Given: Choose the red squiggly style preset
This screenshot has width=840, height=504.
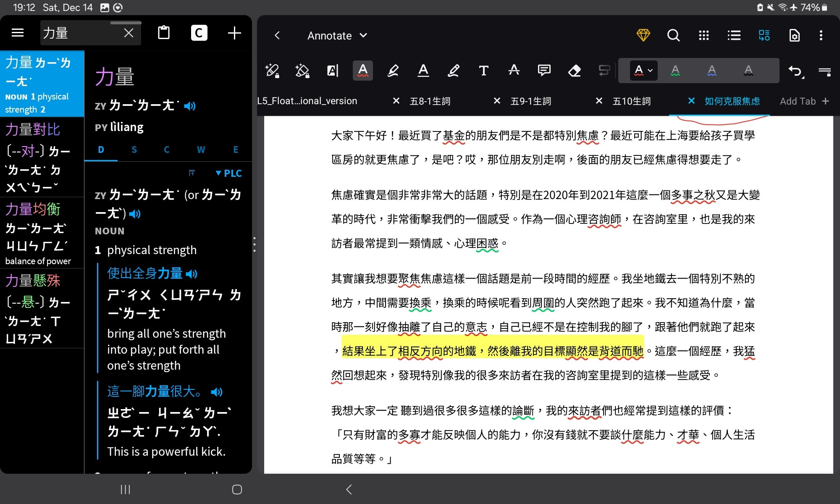Looking at the screenshot, I should coord(643,71).
